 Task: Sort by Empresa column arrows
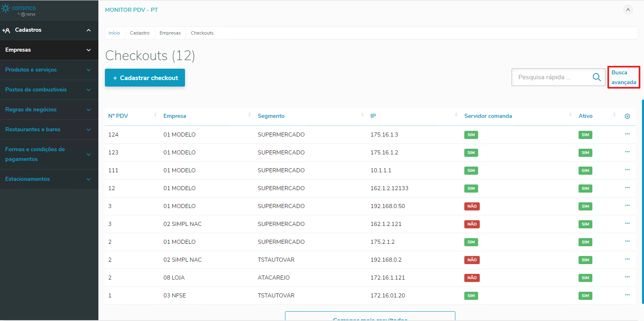[x=249, y=115]
